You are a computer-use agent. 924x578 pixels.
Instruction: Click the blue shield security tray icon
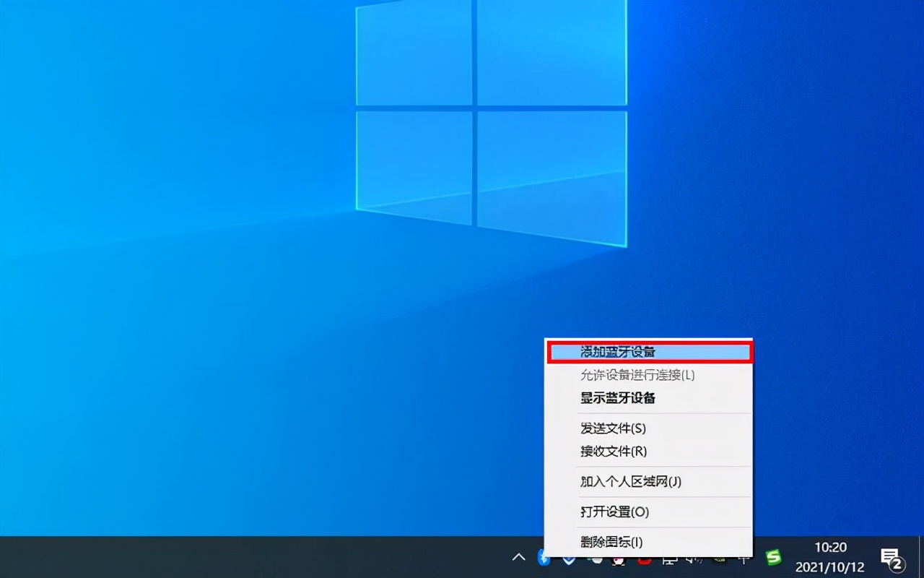pyautogui.click(x=569, y=558)
